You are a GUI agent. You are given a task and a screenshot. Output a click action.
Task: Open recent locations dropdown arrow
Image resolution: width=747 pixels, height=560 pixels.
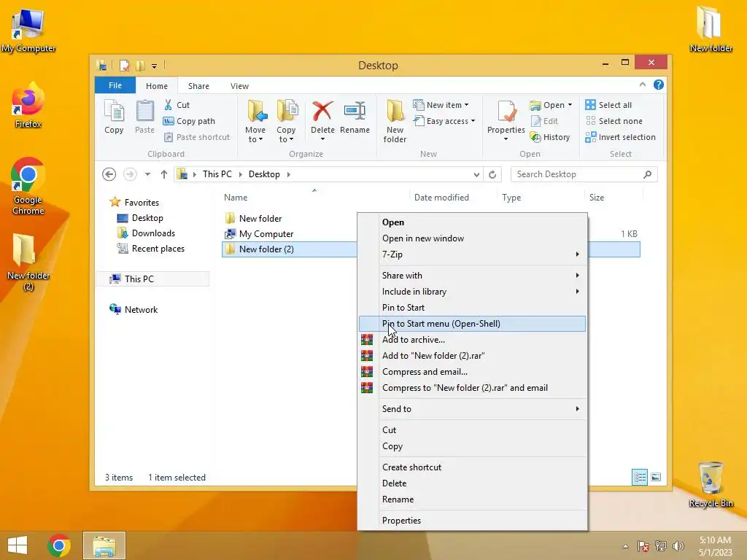[x=147, y=174]
